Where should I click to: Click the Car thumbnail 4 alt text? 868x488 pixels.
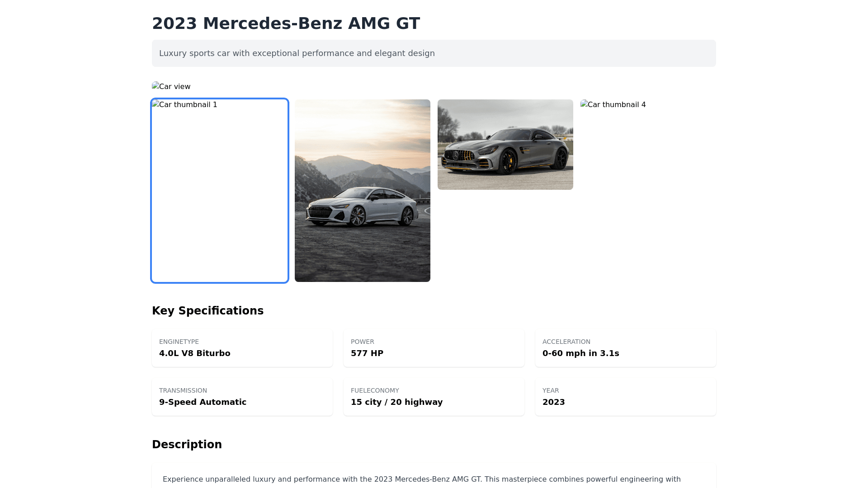(x=617, y=105)
